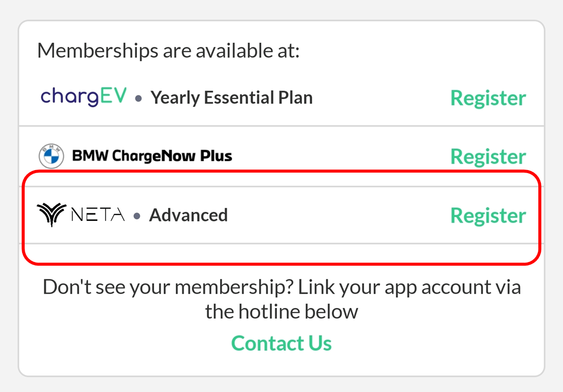Viewport: 563px width, 392px height.
Task: Select the Advanced plan label
Action: (x=188, y=215)
